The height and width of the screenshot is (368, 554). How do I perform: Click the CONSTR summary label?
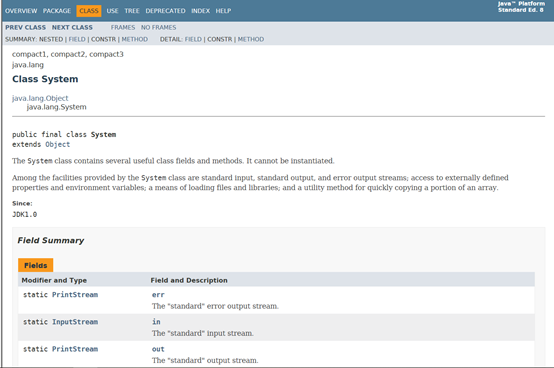click(x=104, y=39)
